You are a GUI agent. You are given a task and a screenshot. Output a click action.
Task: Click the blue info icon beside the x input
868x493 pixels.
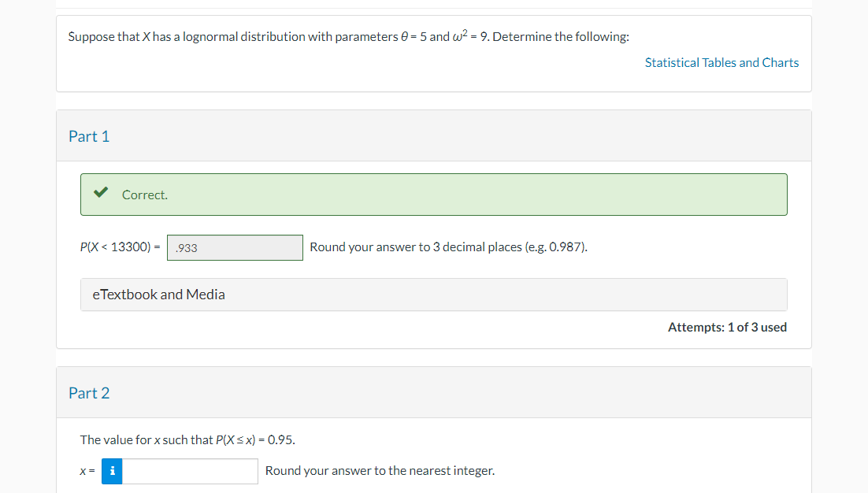click(111, 471)
